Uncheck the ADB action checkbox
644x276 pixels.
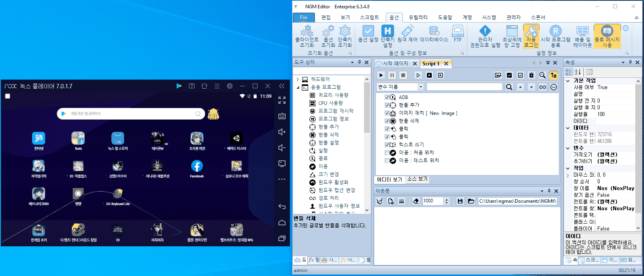pos(387,97)
